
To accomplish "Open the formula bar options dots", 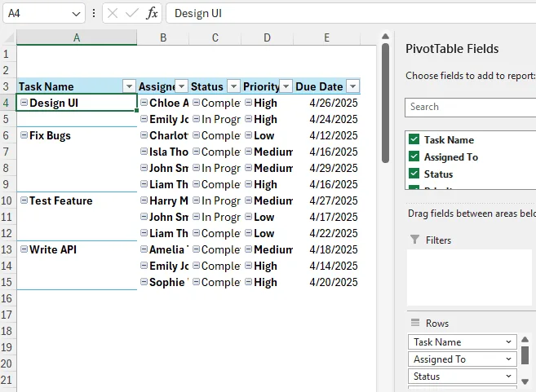I will 94,13.
